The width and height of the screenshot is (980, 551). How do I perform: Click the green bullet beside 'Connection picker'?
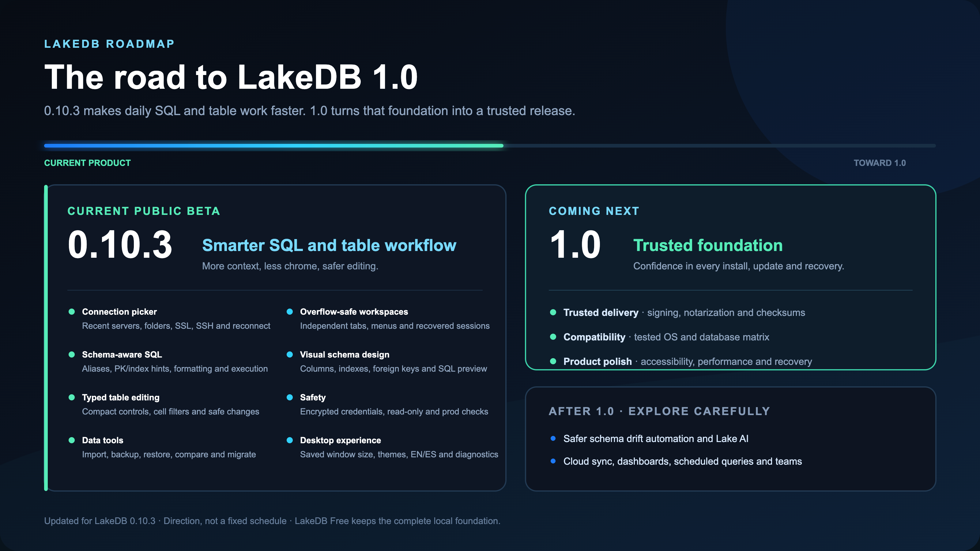click(72, 312)
